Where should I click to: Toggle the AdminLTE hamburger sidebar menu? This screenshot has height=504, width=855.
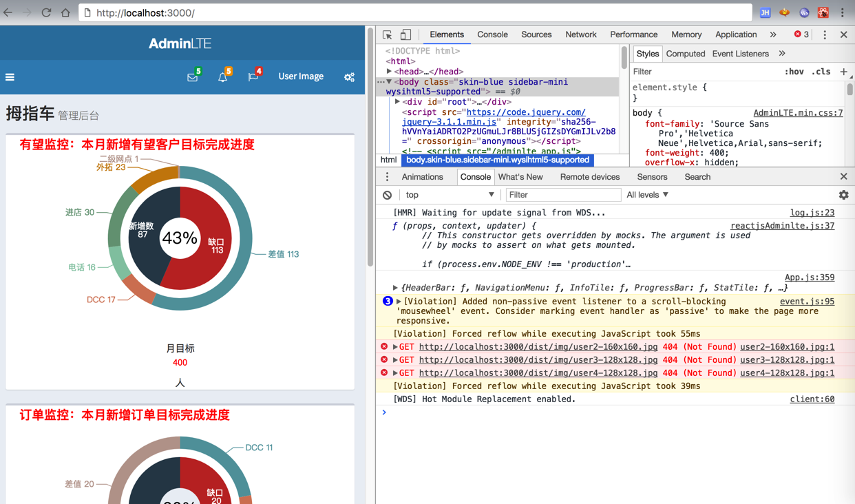(10, 77)
